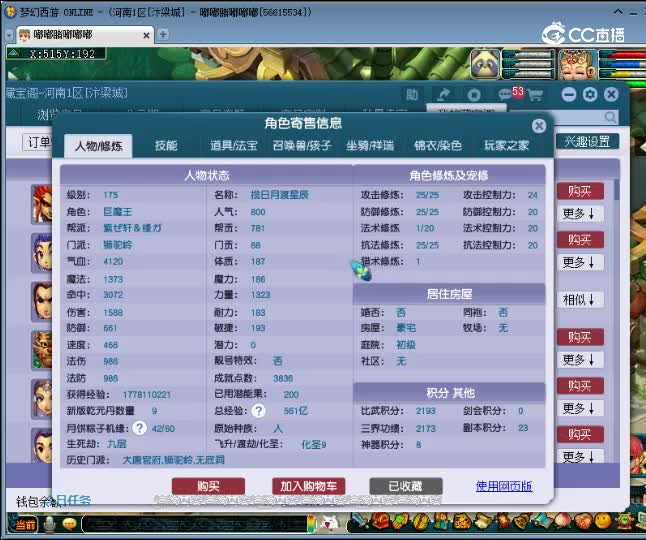Click the topmost 购买 button in background listing
This screenshot has height=540, width=646.
tap(580, 191)
